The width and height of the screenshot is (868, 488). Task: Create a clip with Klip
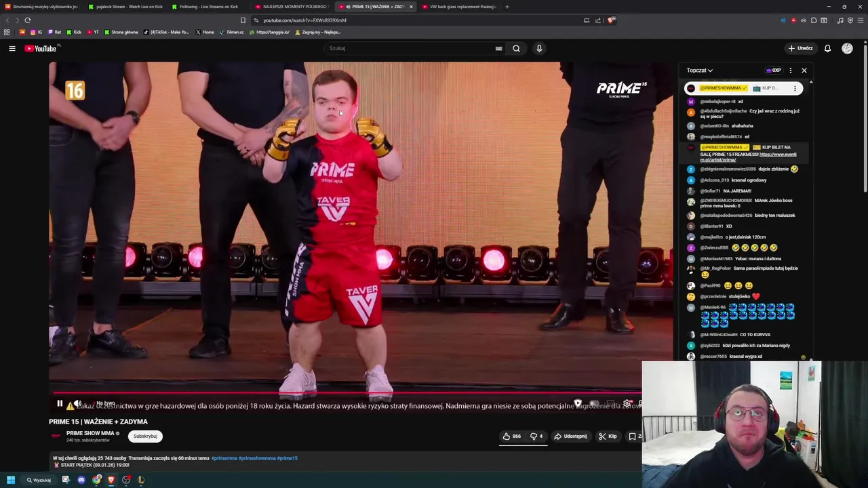(608, 436)
